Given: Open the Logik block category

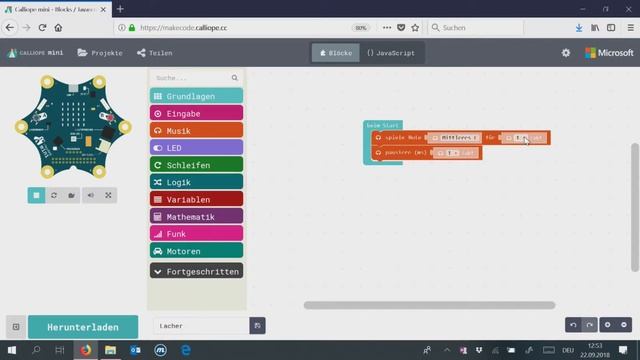Looking at the screenshot, I should (x=196, y=182).
